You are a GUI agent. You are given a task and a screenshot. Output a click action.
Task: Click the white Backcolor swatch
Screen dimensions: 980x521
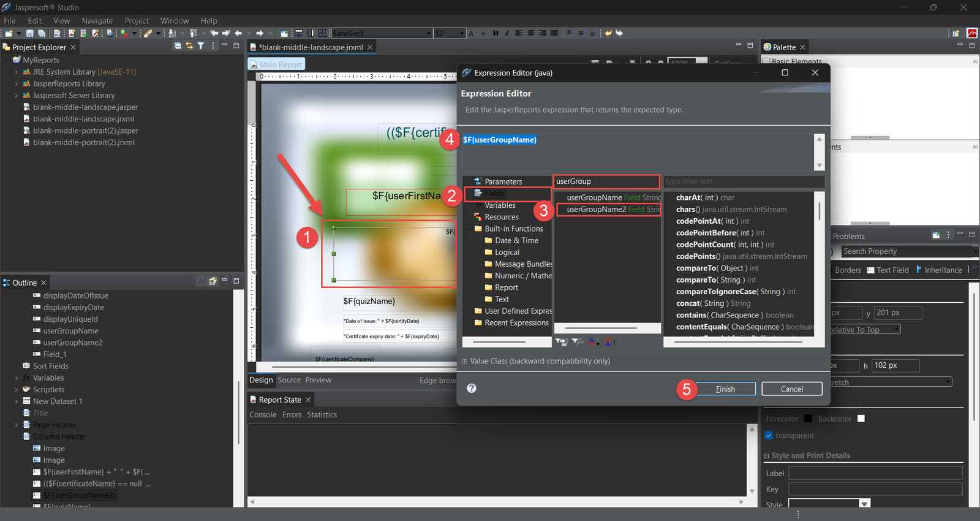[x=861, y=419]
